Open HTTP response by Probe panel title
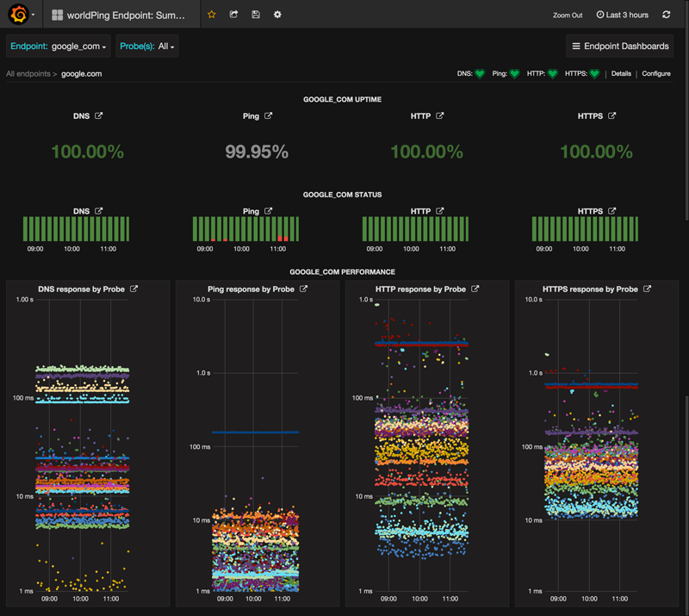 tap(420, 289)
